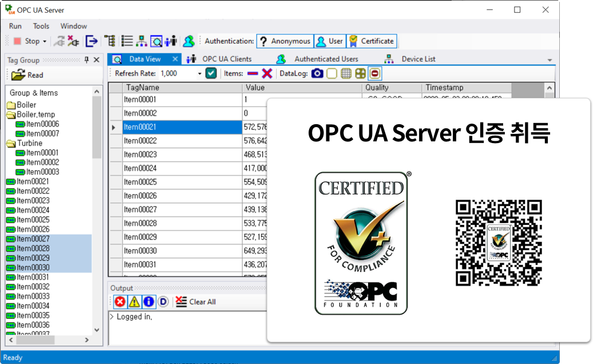The image size is (593, 364).
Task: Select Item00006 under Boiler.temp
Action: click(x=37, y=124)
